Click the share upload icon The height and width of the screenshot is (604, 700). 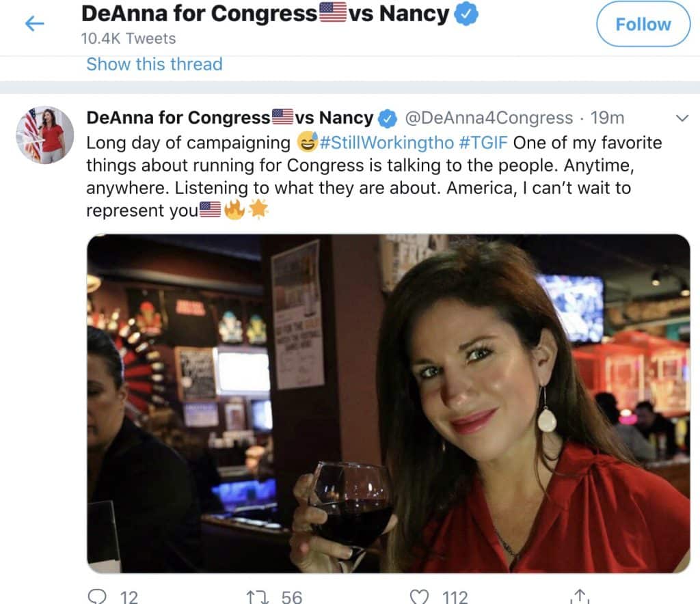pos(580,596)
